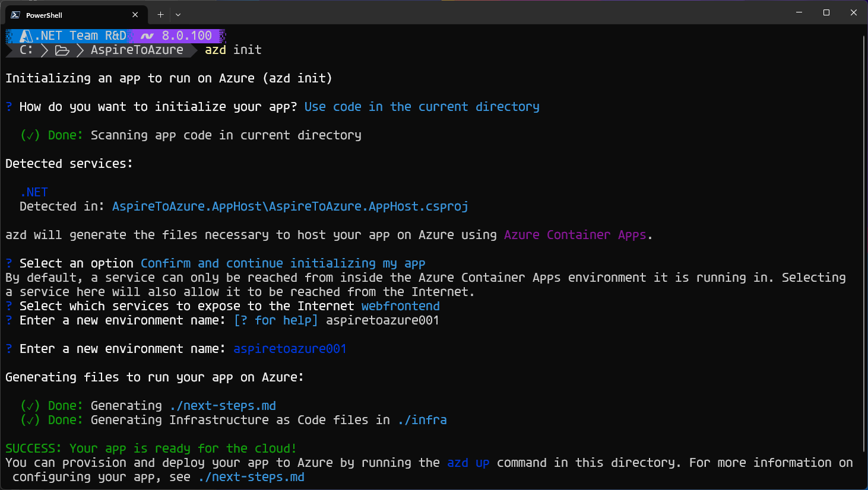Click the 'webfrontend' service name

pos(401,306)
